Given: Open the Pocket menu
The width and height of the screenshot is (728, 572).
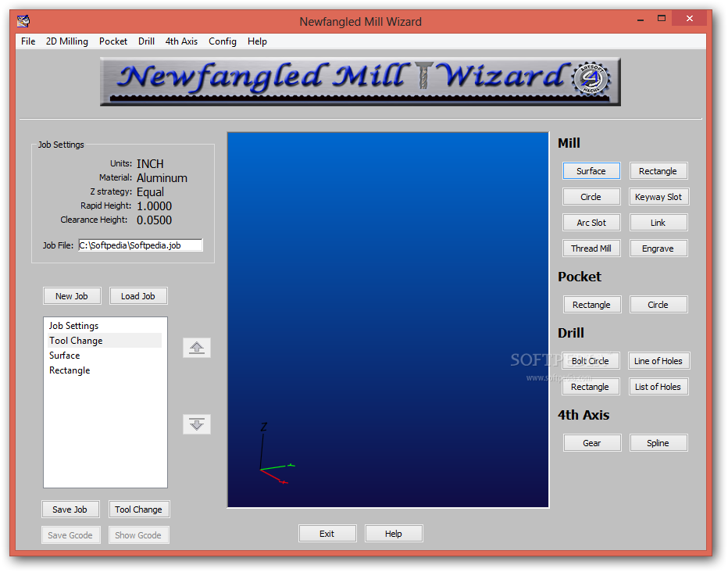Looking at the screenshot, I should click(x=112, y=41).
